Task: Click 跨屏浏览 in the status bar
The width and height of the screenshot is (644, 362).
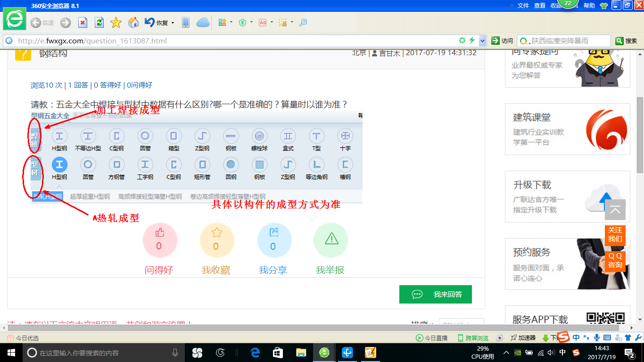Action: 473,338
